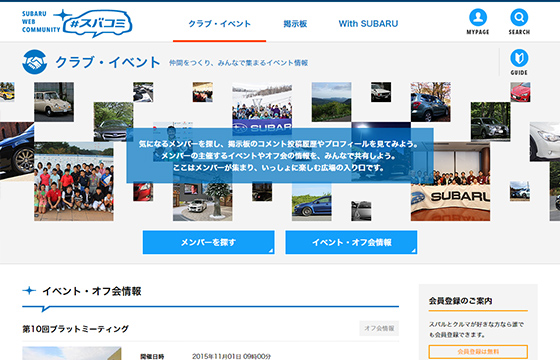Open the 掲示板 navigation tab
The image size is (560, 360).
tap(295, 24)
